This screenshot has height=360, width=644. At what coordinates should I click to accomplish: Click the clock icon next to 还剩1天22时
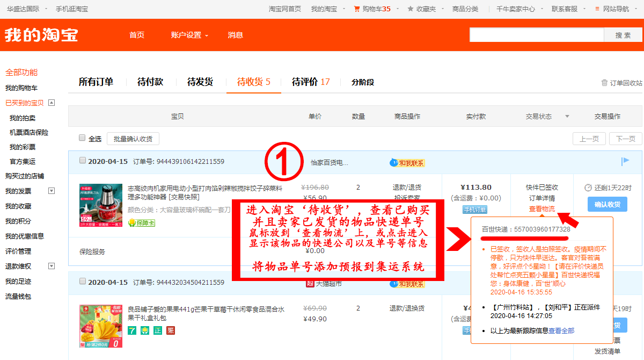(588, 188)
